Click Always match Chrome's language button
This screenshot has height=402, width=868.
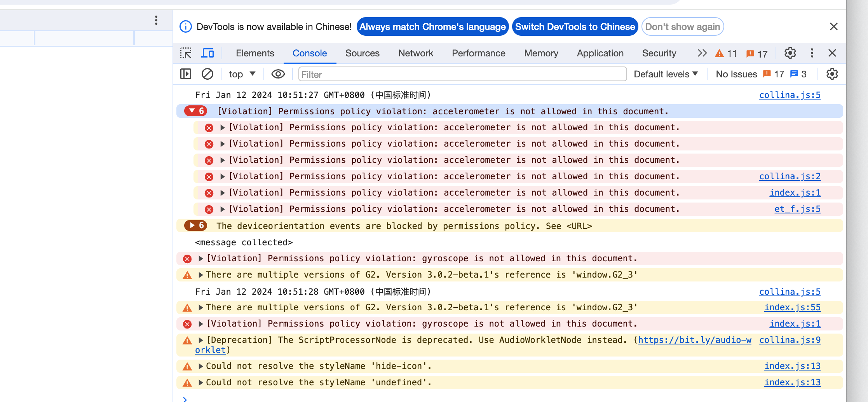click(432, 26)
